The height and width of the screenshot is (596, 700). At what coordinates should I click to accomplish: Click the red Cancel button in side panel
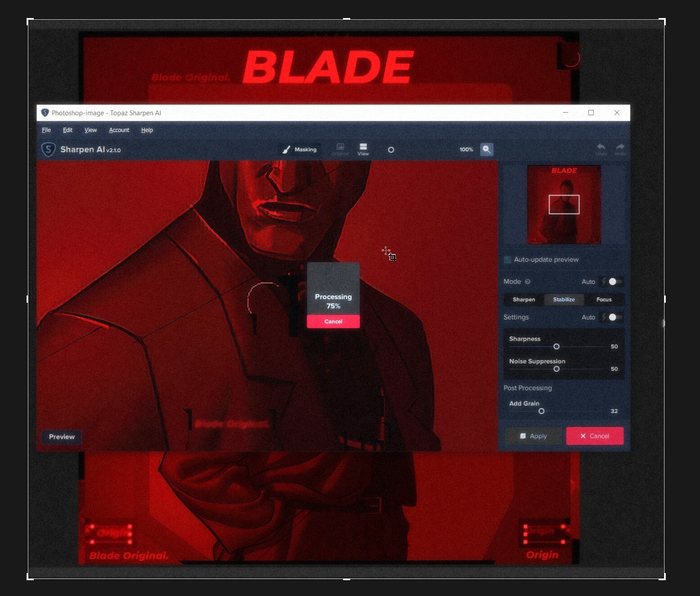tap(595, 436)
